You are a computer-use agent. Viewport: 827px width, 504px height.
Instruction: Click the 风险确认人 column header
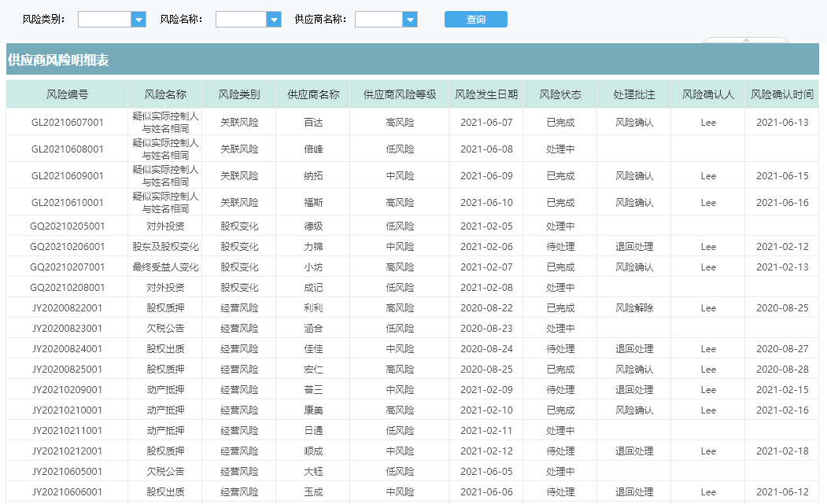pos(708,94)
